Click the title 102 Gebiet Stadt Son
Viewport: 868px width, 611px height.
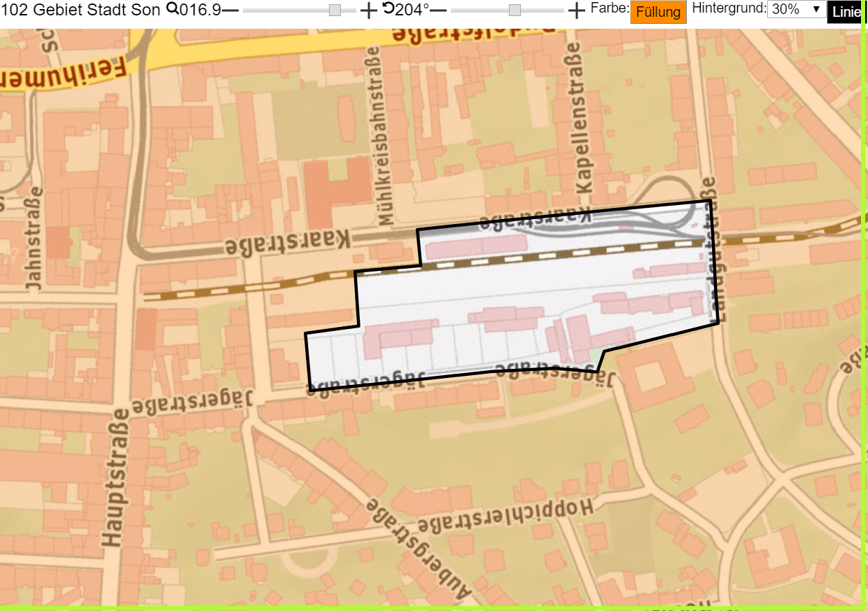click(81, 10)
